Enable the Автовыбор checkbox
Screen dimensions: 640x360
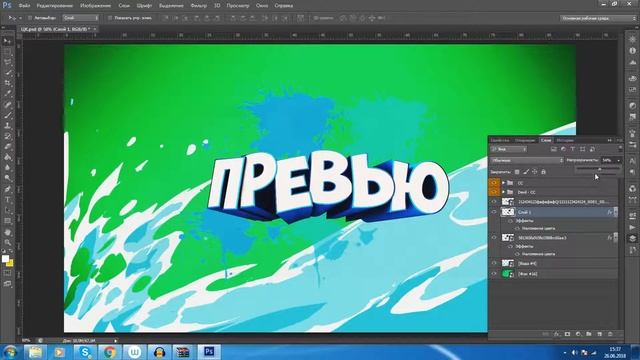(x=30, y=18)
